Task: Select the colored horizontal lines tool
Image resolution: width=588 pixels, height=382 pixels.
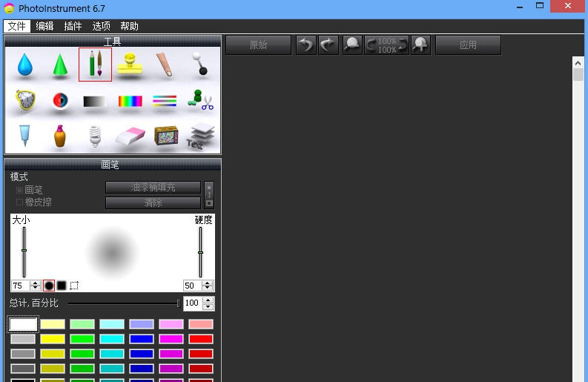Action: coord(165,101)
